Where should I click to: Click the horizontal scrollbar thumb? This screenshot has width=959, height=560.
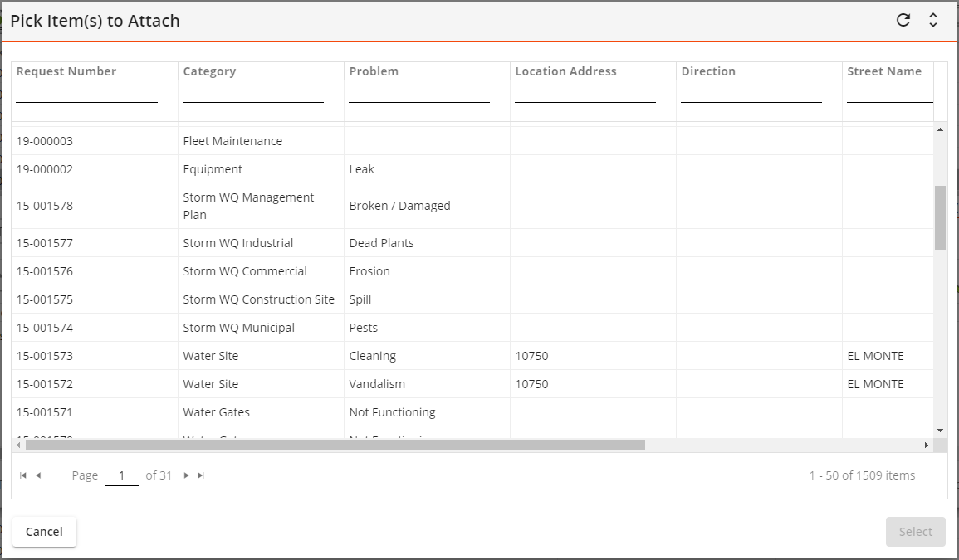[335, 445]
